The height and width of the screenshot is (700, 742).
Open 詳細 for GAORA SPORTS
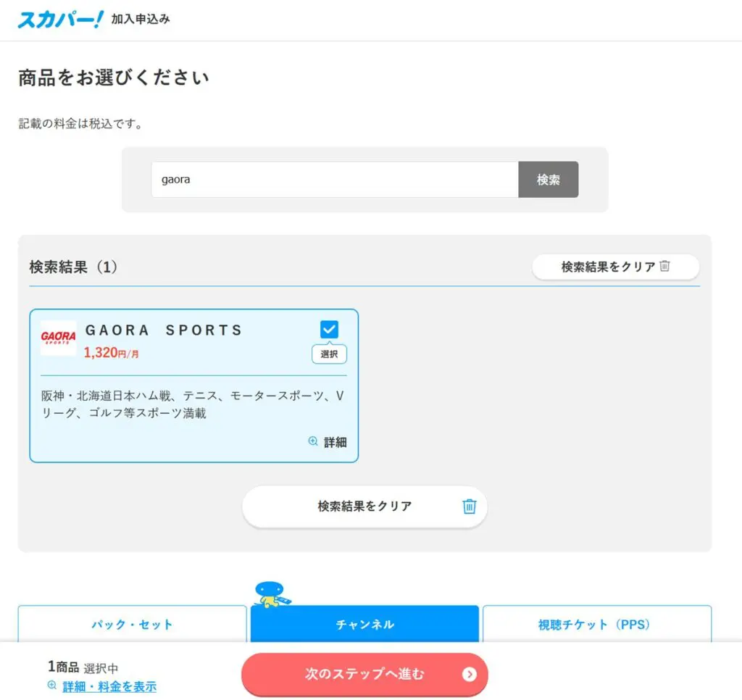coord(335,442)
